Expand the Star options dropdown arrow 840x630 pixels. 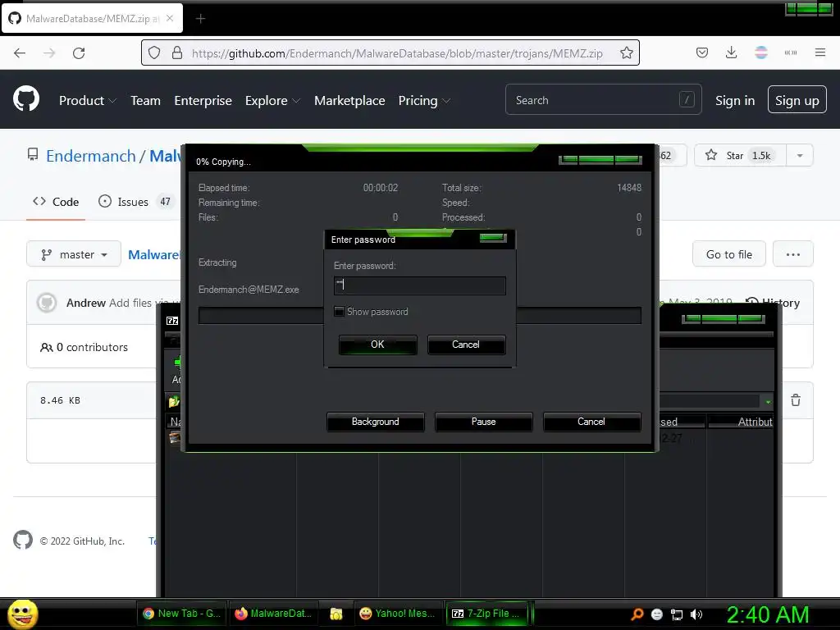[800, 155]
